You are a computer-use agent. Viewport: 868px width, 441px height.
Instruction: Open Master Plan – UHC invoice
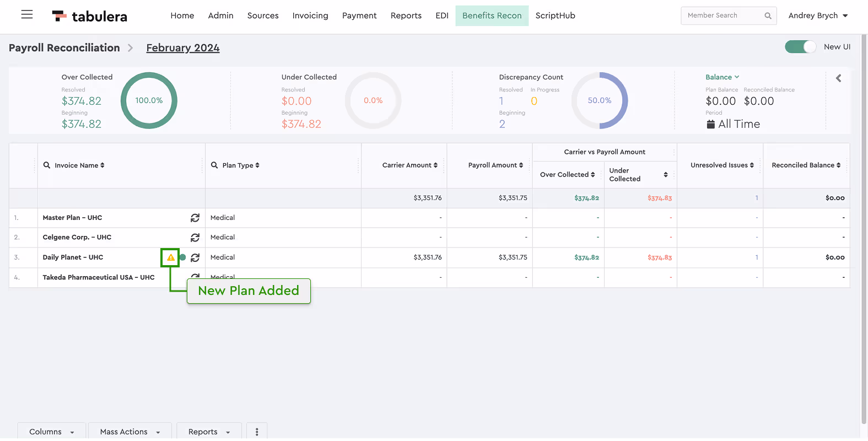72,218
